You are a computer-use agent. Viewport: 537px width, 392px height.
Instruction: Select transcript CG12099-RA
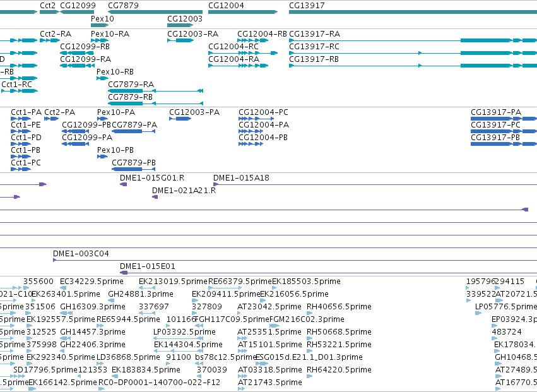tap(86, 59)
